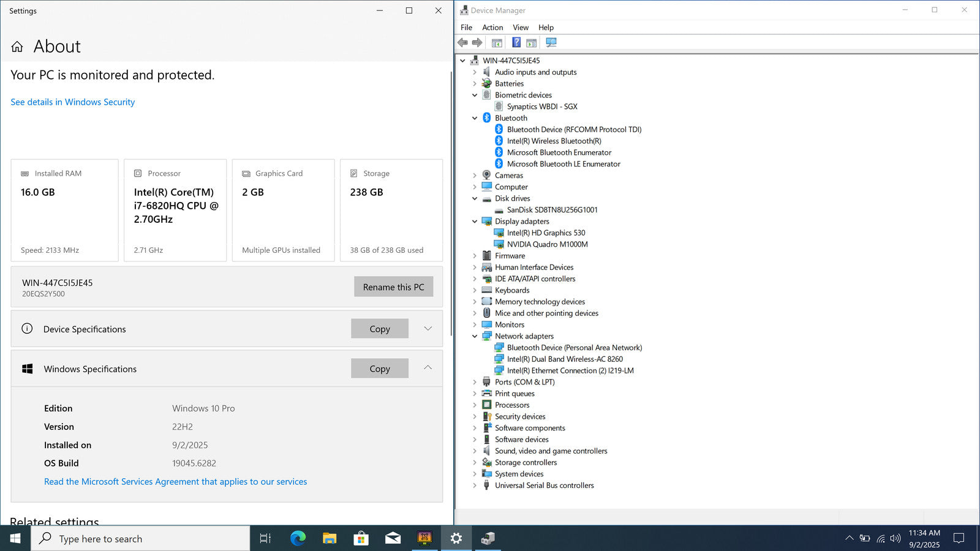This screenshot has height=551, width=980.
Task: Click Intel(R) Dual Band Wireless-AC 8260 icon
Action: [x=499, y=359]
